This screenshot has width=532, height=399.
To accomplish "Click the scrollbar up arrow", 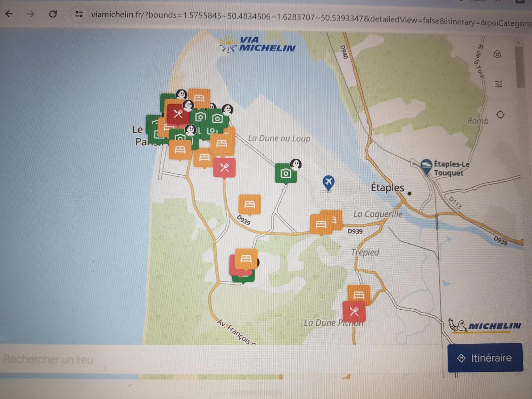I will (x=518, y=43).
